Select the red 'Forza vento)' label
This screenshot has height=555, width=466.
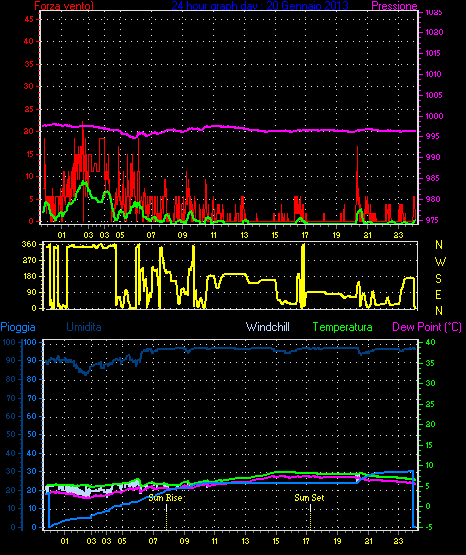[x=64, y=5]
